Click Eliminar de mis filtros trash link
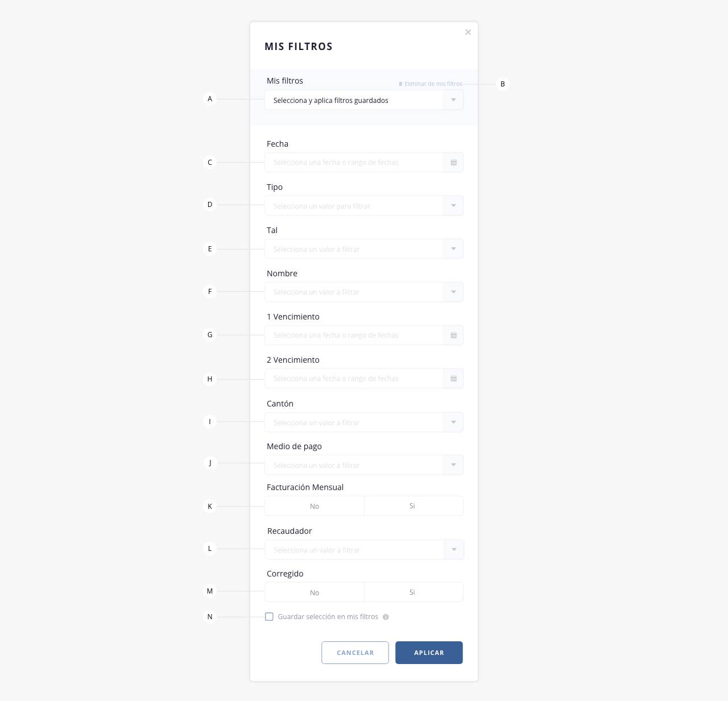 coord(431,84)
